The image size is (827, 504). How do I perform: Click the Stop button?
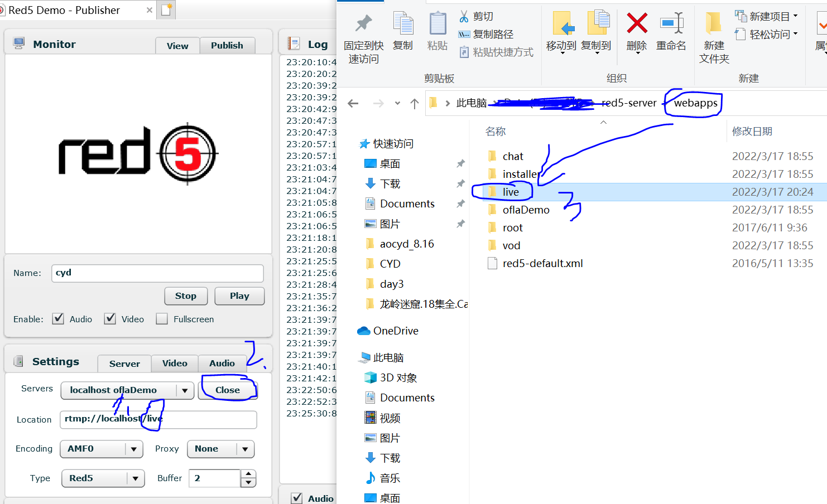point(186,296)
